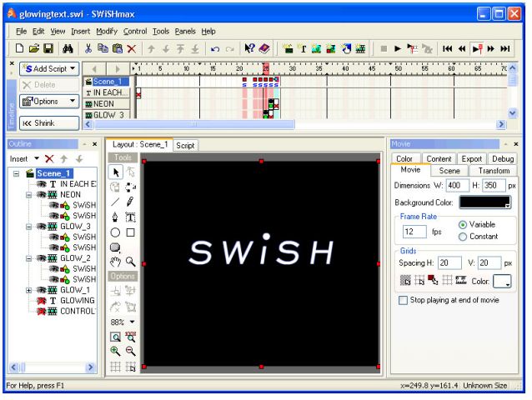Click the Find binoculars icon
The height and width of the screenshot is (400, 532).
[68, 49]
